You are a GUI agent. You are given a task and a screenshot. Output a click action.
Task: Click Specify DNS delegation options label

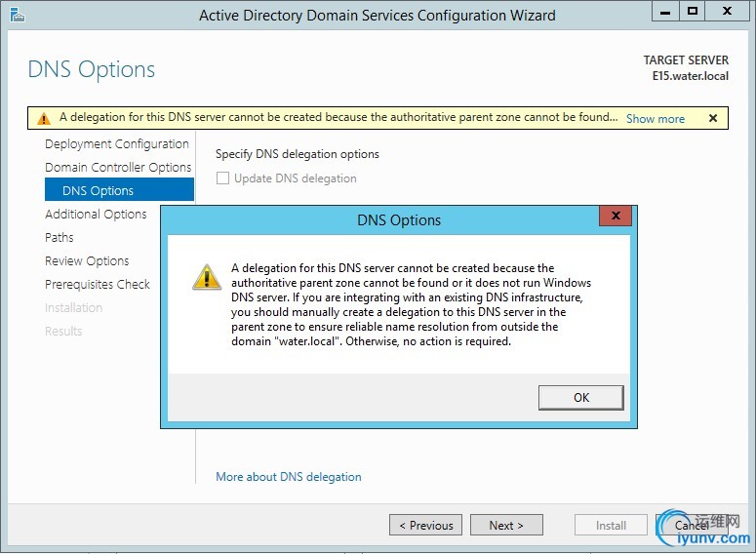point(297,154)
